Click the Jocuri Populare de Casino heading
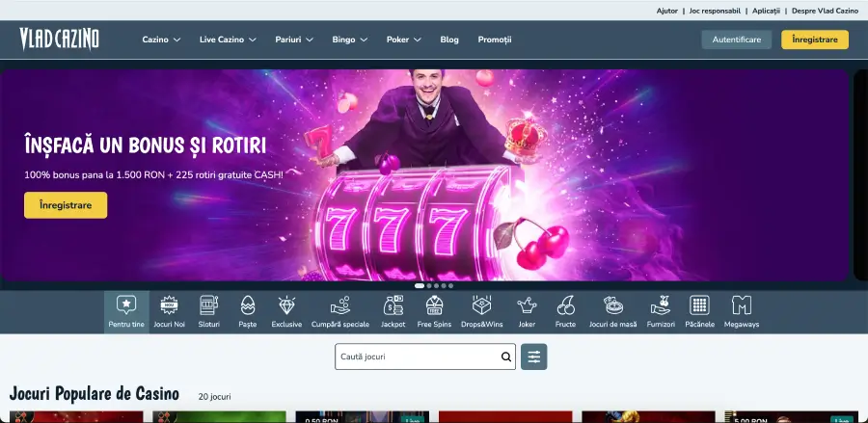The image size is (868, 423). tap(95, 394)
